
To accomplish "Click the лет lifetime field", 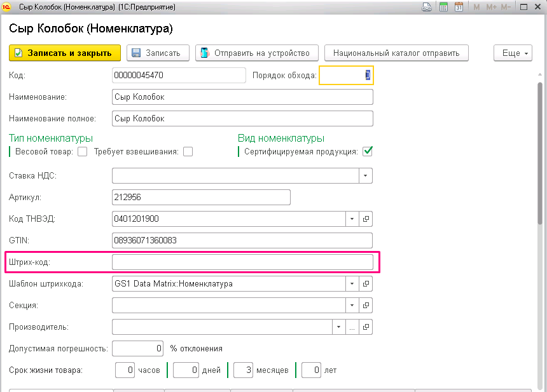I will click(x=311, y=370).
